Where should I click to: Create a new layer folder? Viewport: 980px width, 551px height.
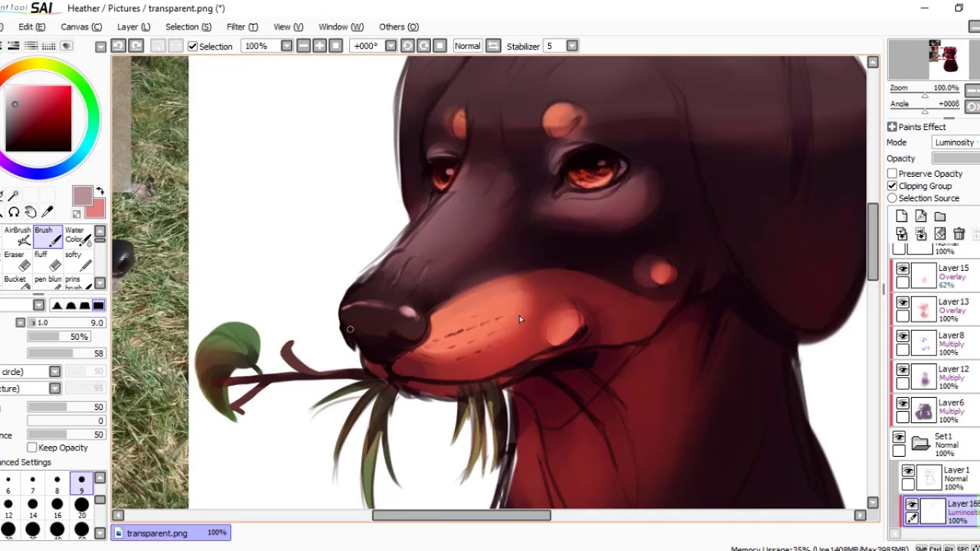click(x=940, y=217)
